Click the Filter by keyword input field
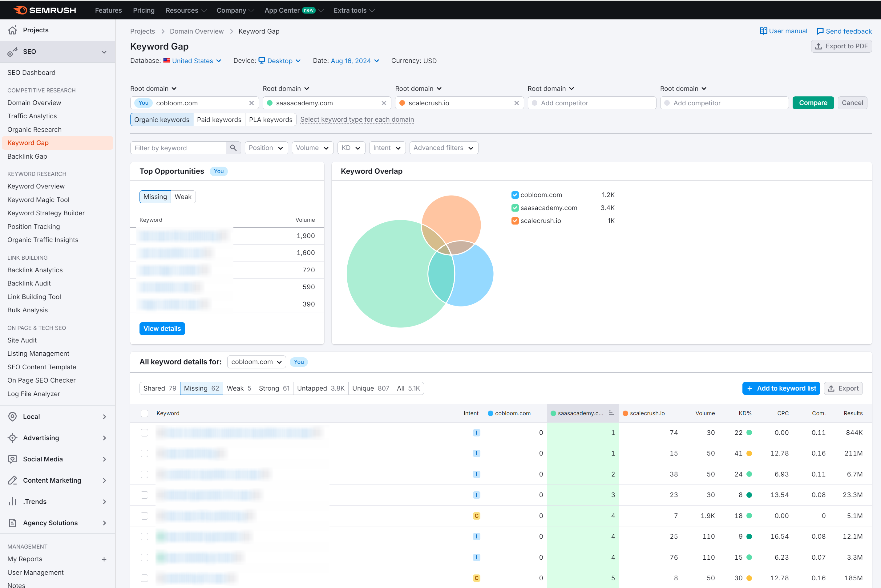 coord(178,148)
